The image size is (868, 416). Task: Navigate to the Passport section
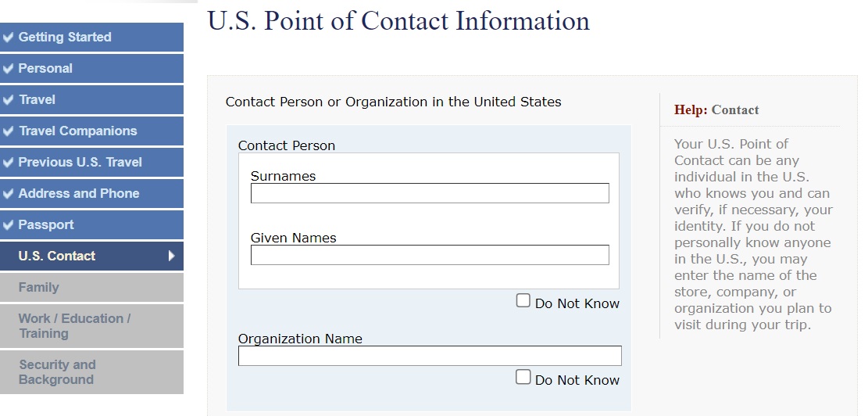pos(46,224)
